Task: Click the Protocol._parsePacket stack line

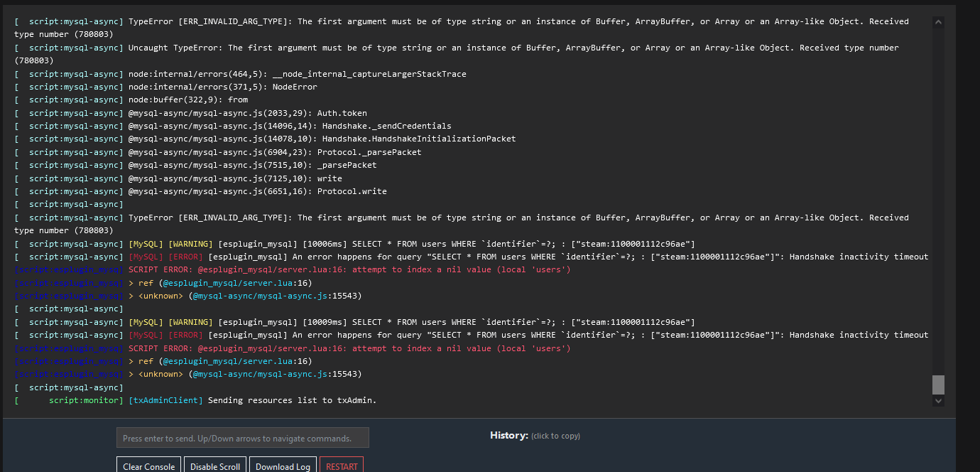Action: coord(274,152)
